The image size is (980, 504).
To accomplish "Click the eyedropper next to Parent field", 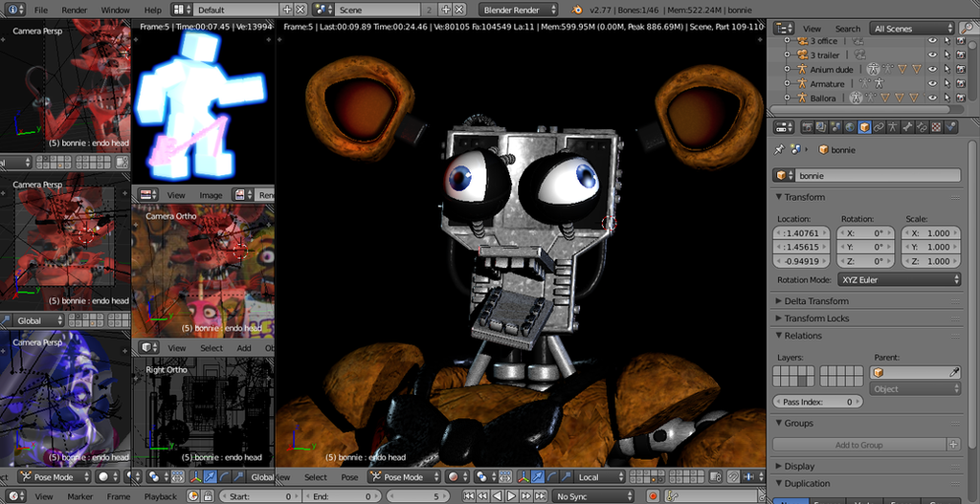I will (x=954, y=372).
